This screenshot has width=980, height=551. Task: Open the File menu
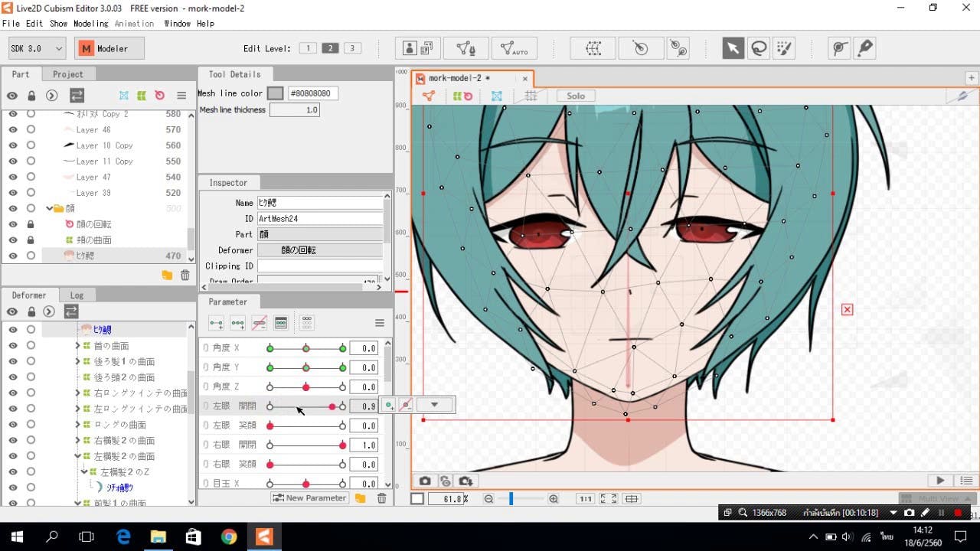click(11, 24)
